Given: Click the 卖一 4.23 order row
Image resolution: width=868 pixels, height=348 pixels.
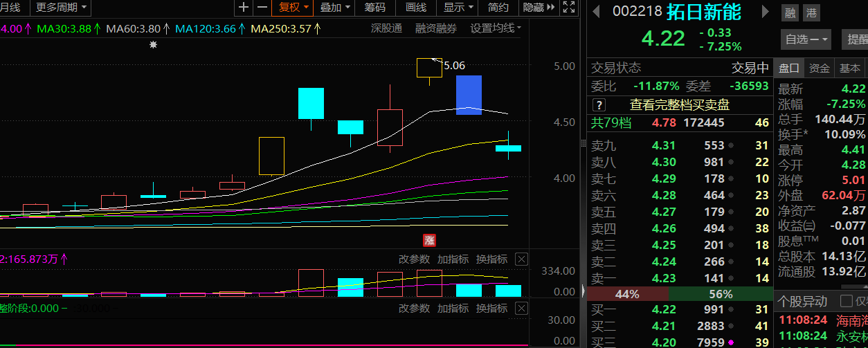Looking at the screenshot, I should coord(680,278).
